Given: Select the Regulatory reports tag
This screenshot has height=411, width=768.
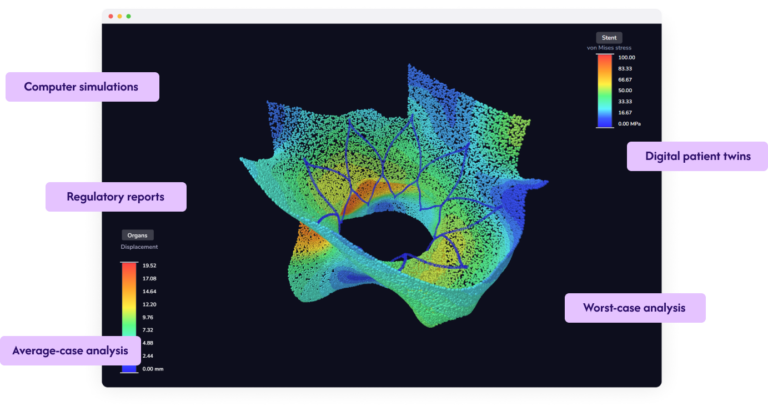Looking at the screenshot, I should [116, 196].
